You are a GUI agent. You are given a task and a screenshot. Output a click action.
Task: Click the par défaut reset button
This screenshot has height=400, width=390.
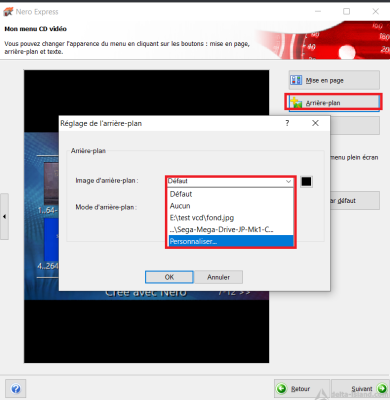point(355,200)
